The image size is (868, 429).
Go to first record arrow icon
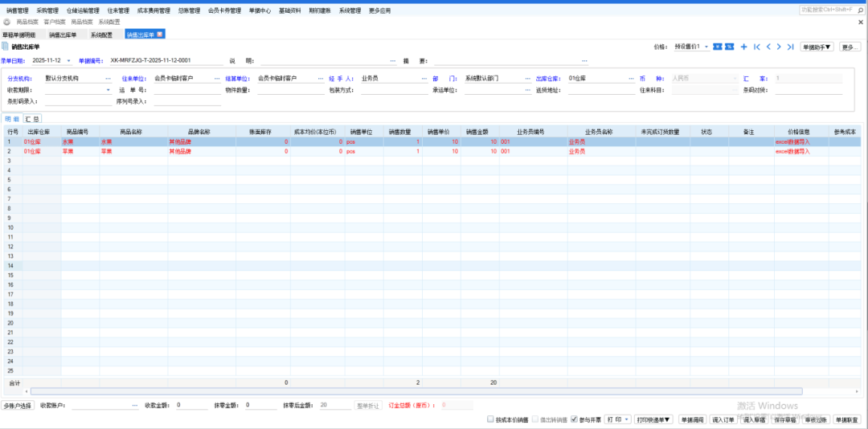pyautogui.click(x=756, y=47)
